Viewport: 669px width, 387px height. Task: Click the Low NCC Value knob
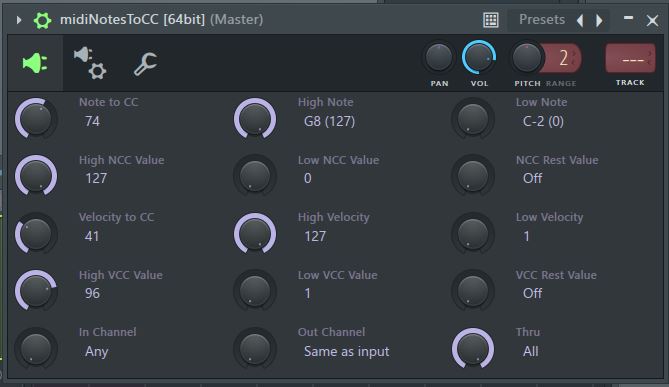[x=255, y=175]
